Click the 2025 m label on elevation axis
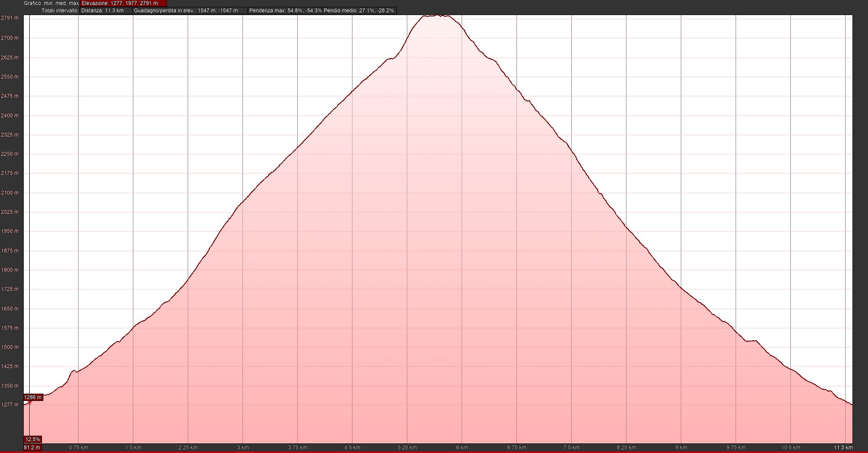This screenshot has height=453, width=868. [10, 212]
